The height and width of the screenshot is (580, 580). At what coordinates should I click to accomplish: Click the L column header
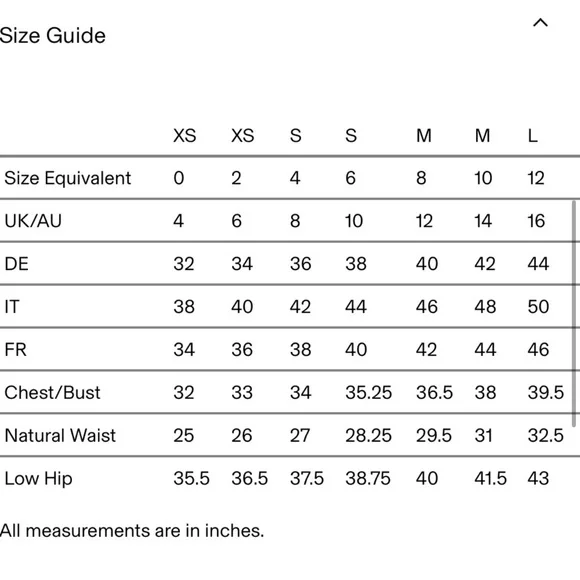[533, 136]
